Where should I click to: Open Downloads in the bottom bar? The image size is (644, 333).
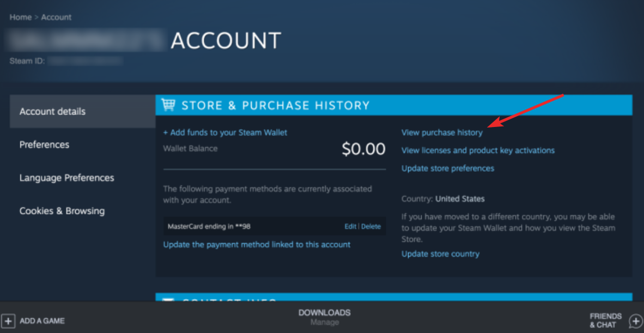click(x=325, y=312)
